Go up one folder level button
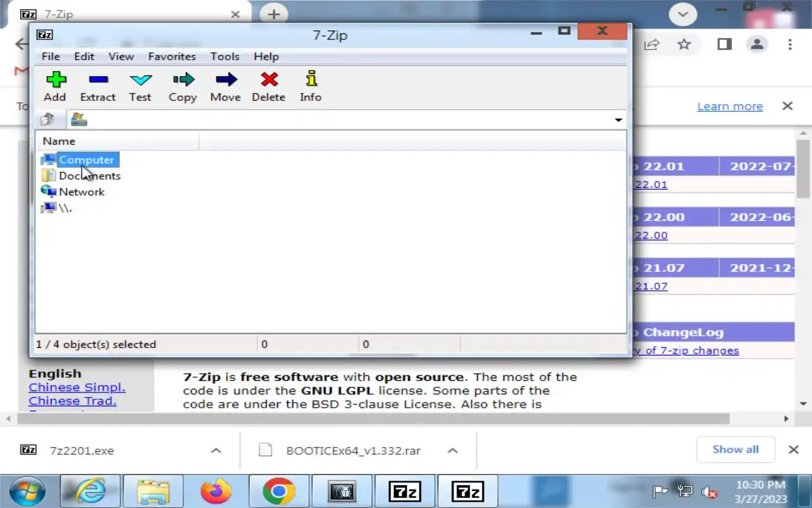Image resolution: width=812 pixels, height=508 pixels. pyautogui.click(x=48, y=119)
